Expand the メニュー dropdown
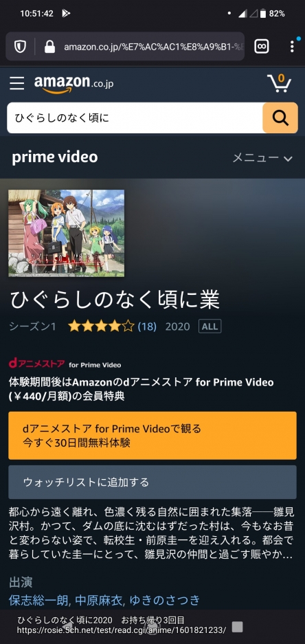305x644 pixels. (x=262, y=157)
